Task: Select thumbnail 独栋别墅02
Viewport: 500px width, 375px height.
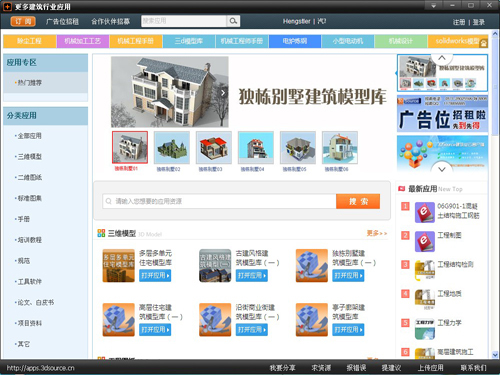Action: pyautogui.click(x=172, y=147)
